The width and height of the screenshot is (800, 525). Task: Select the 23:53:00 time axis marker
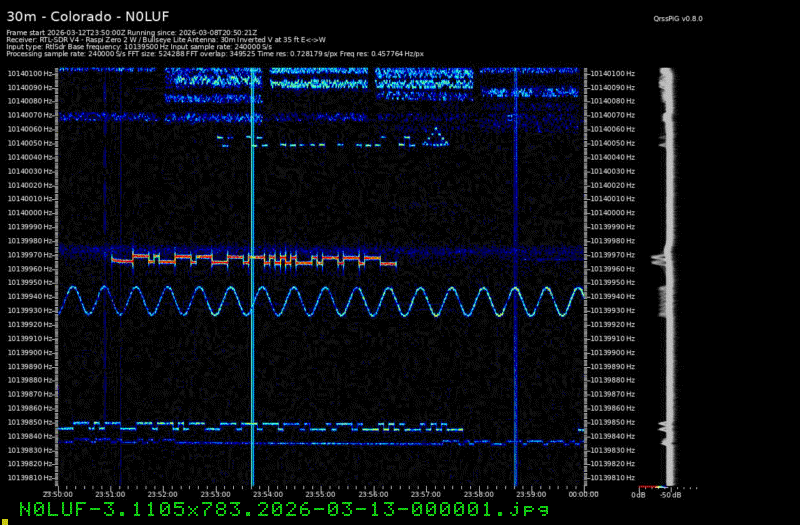click(x=215, y=493)
